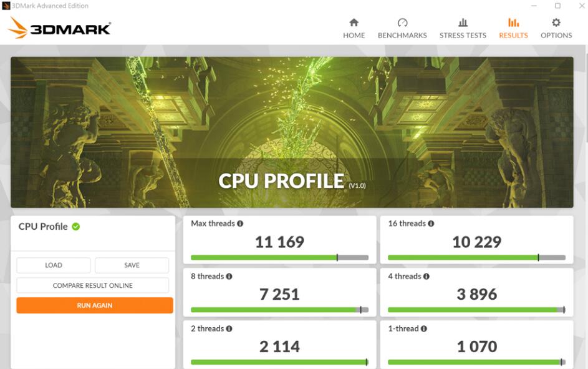Click the 16 threads score bar
This screenshot has width=588, height=369.
pos(476,257)
